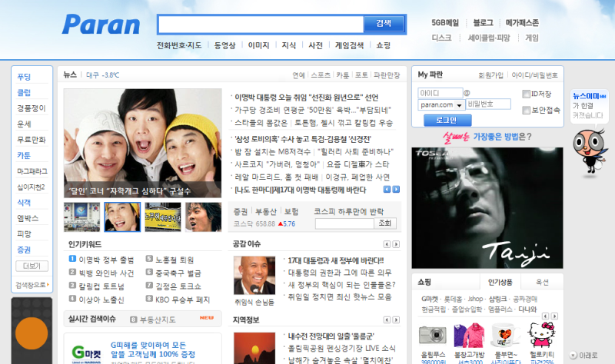The height and width of the screenshot is (364, 615).
Task: Focus the stock lookup input field
Action: 344,223
